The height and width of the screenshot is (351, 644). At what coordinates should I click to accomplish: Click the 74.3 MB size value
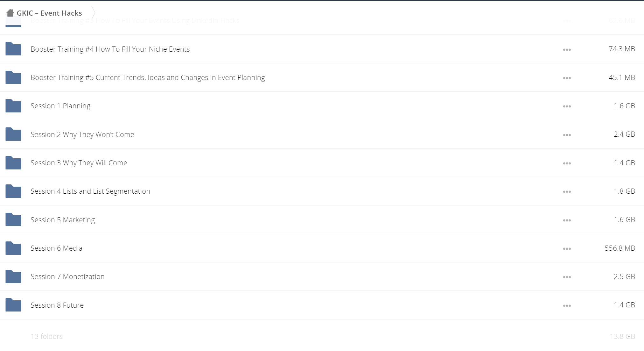622,49
